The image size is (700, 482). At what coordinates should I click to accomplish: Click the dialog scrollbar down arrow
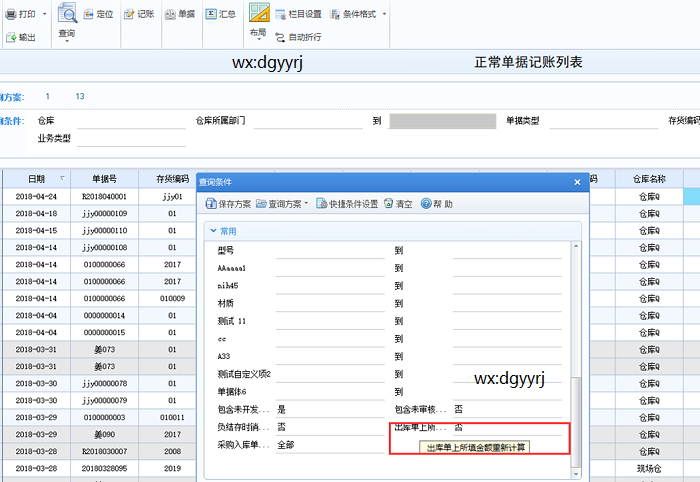pos(576,474)
